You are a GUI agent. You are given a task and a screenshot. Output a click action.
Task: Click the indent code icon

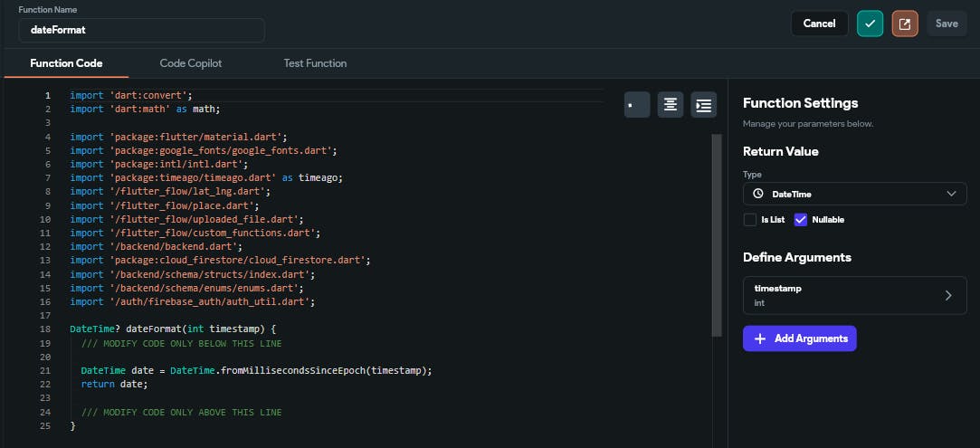(704, 105)
